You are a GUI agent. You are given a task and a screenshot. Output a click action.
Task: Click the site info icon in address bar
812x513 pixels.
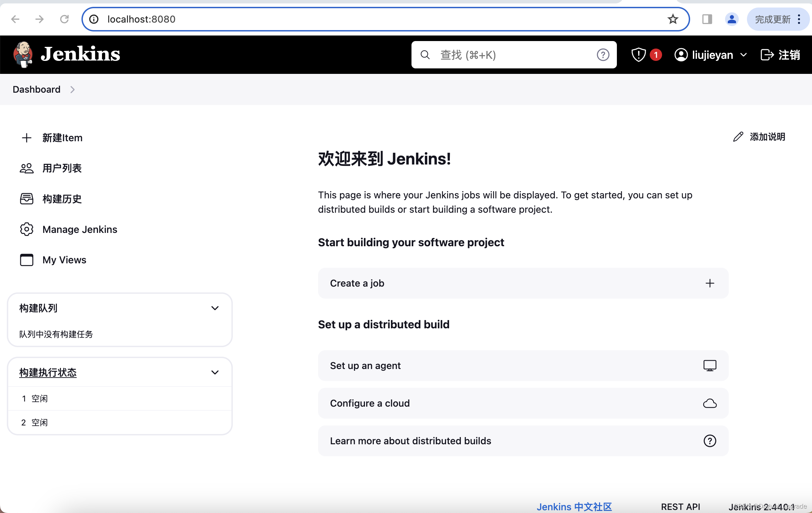point(94,19)
